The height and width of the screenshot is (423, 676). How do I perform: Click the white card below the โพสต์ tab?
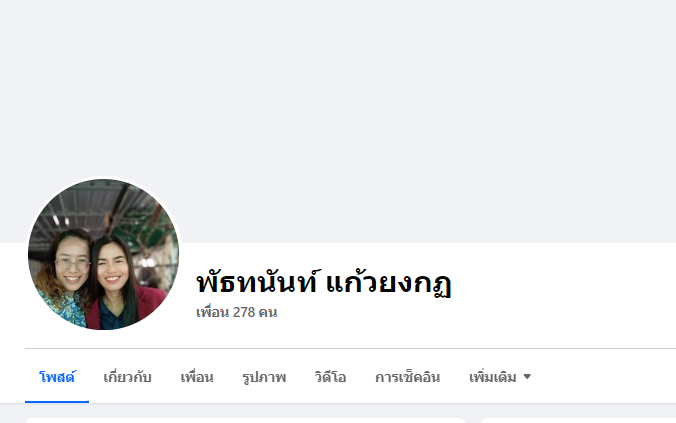point(245,420)
